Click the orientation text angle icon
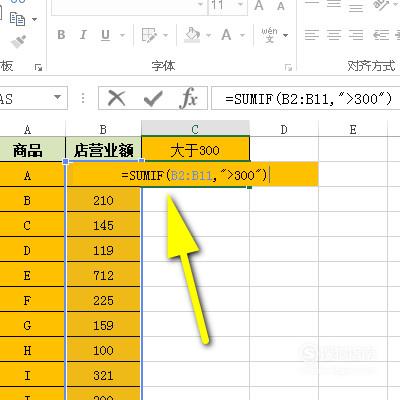This screenshot has width=400, height=400. click(x=381, y=5)
